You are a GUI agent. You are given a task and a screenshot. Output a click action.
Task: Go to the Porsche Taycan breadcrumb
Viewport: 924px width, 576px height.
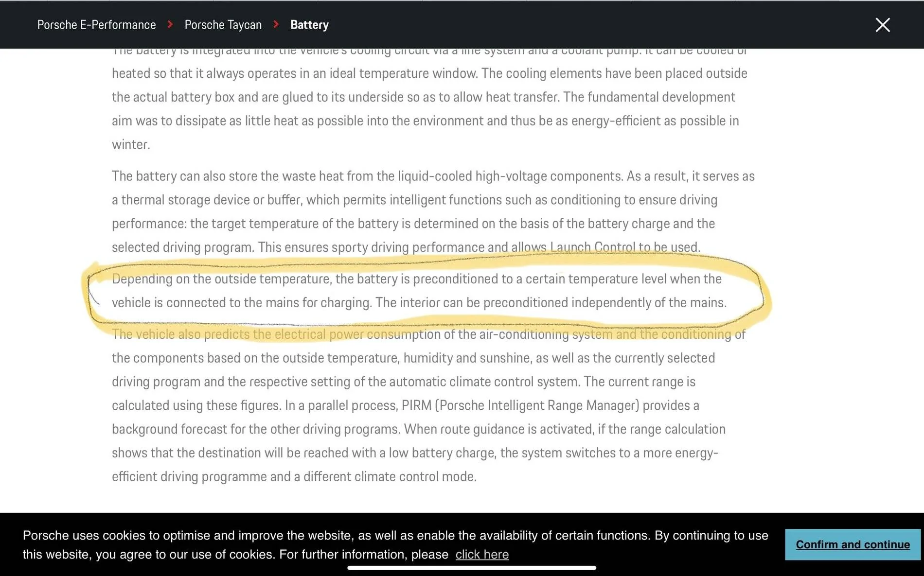(x=223, y=25)
